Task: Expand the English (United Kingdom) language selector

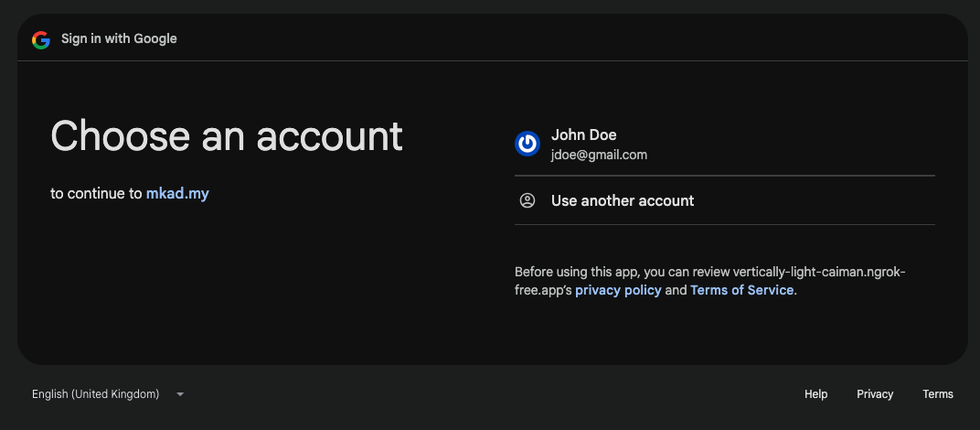Action: point(96,394)
